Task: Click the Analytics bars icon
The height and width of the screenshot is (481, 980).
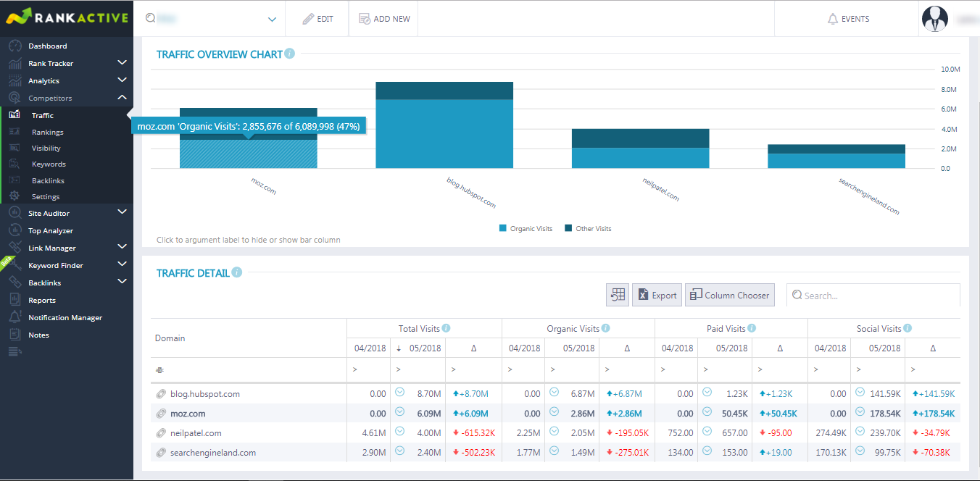Action: 15,80
